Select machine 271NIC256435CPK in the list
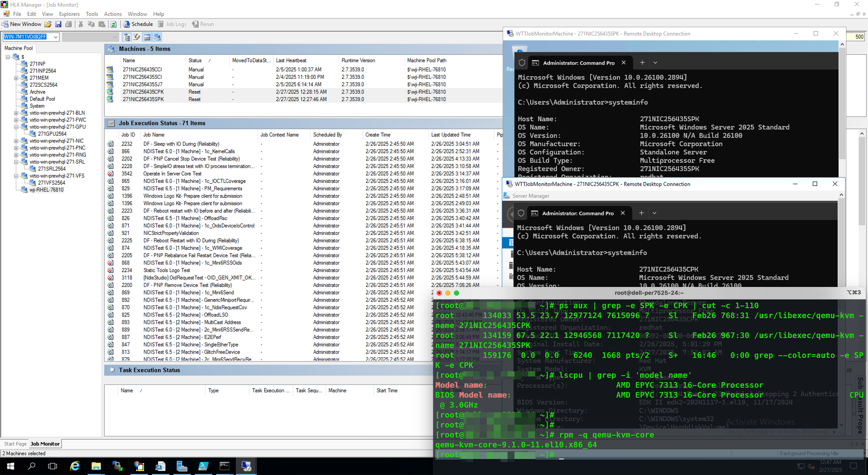The image size is (868, 475). (x=143, y=92)
